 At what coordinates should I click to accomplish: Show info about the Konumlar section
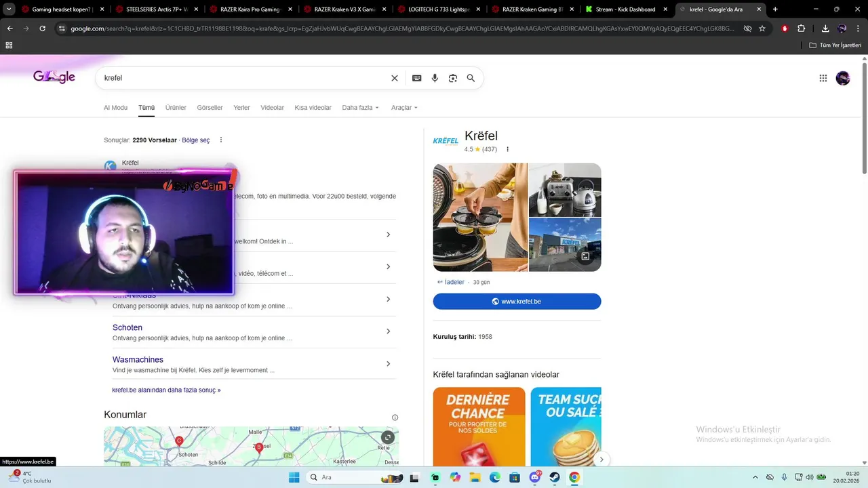point(395,418)
